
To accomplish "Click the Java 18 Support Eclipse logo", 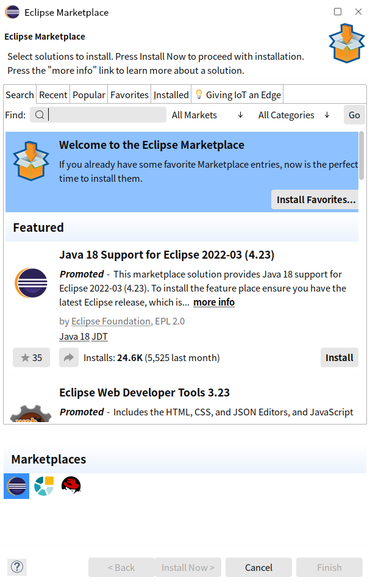I will 31,283.
